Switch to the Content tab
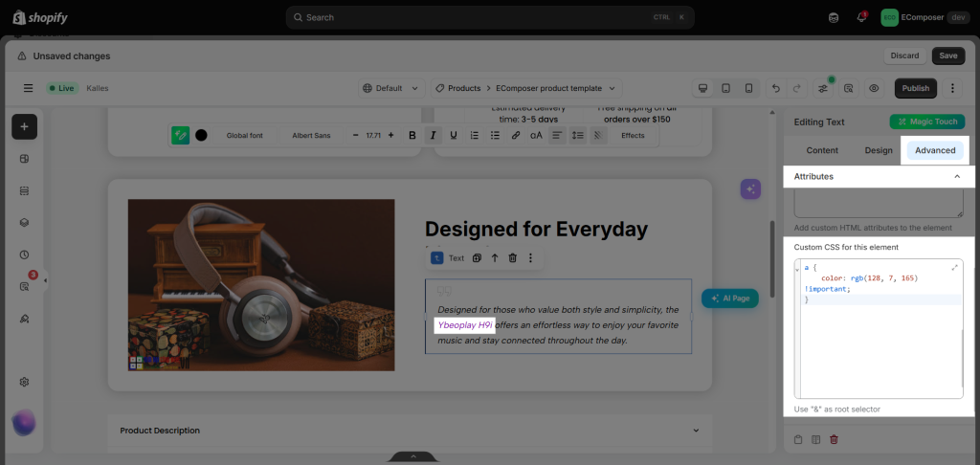The height and width of the screenshot is (465, 980). pos(822,150)
